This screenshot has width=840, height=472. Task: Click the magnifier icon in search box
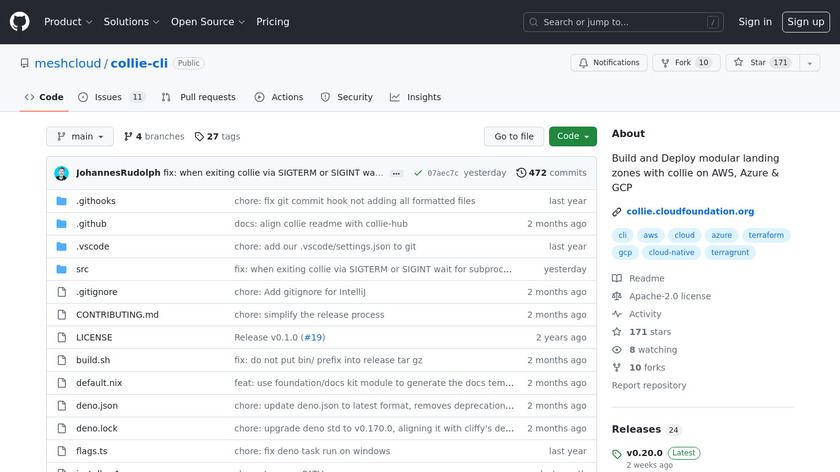tap(534, 23)
